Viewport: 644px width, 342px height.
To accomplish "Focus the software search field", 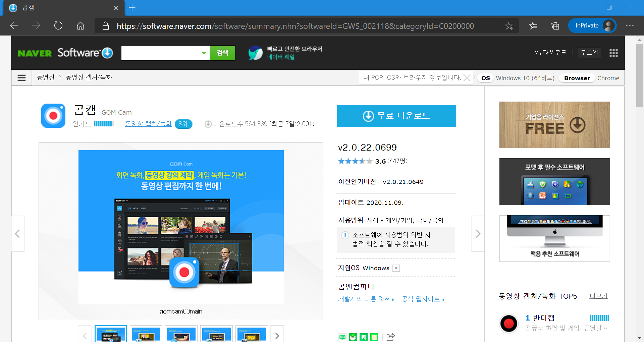I will [160, 53].
